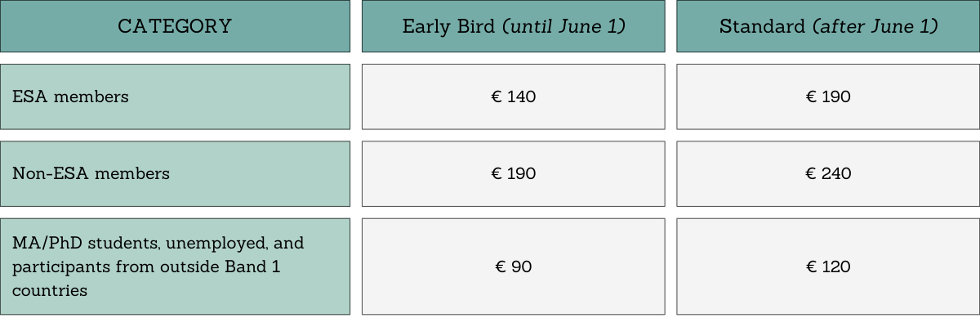Click the words "Early Bird" in header

pyautogui.click(x=448, y=26)
